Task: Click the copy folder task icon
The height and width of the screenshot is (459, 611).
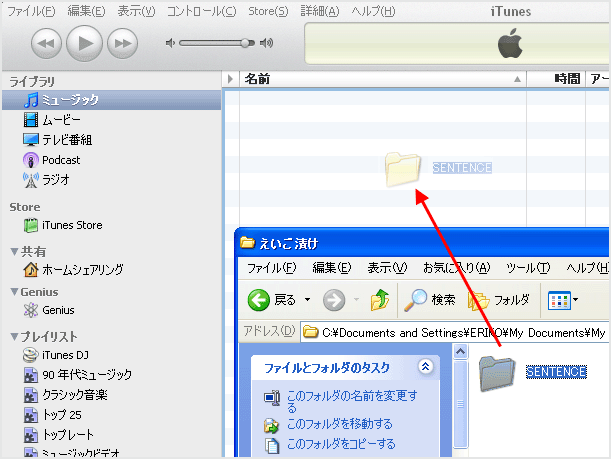Action: (272, 445)
